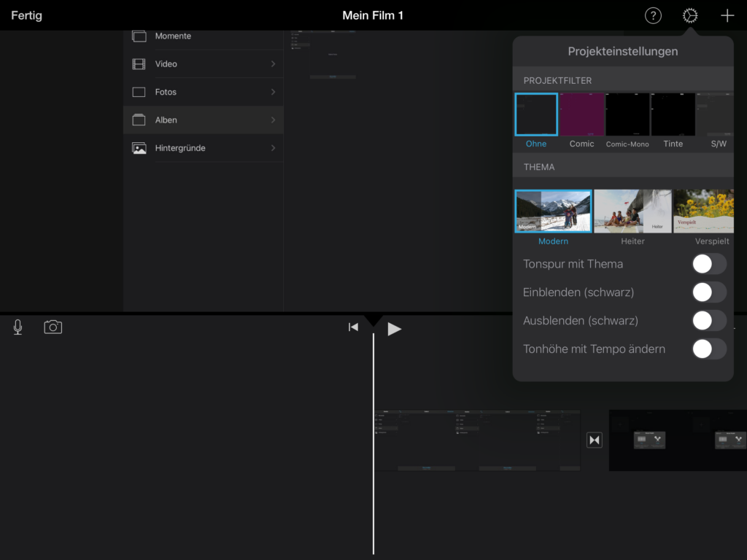747x560 pixels.
Task: Expand the Video category chevron
Action: [x=273, y=64]
